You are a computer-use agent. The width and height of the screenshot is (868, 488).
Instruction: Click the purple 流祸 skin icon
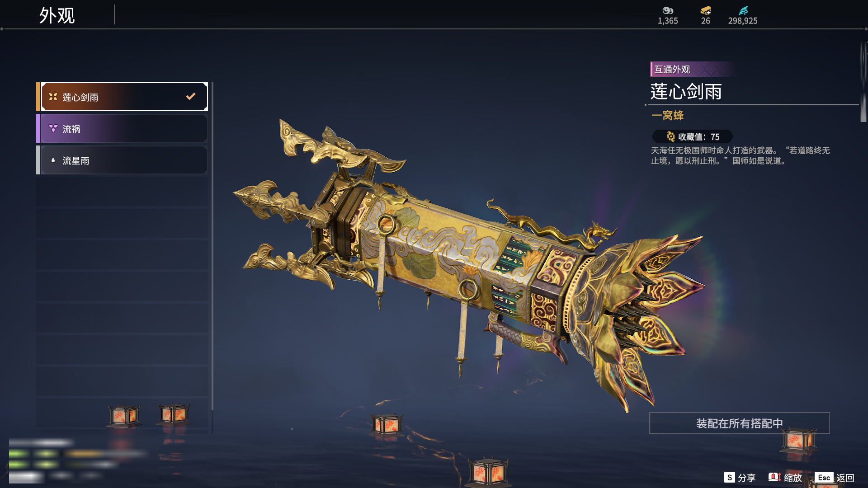click(53, 128)
